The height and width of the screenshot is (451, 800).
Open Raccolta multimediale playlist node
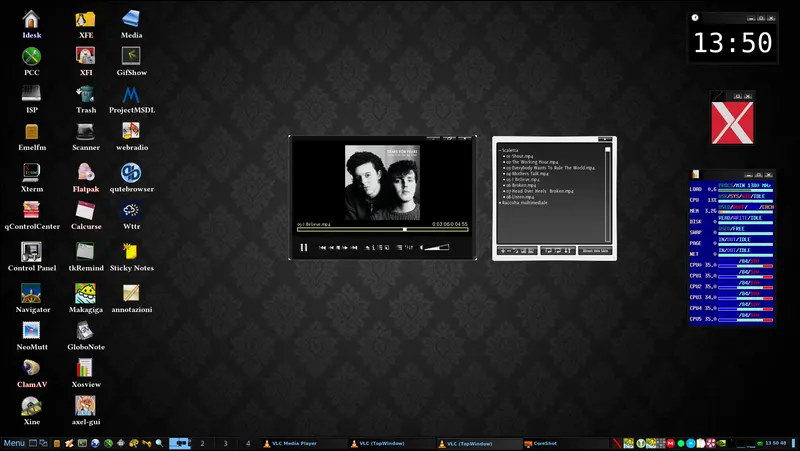tap(524, 203)
